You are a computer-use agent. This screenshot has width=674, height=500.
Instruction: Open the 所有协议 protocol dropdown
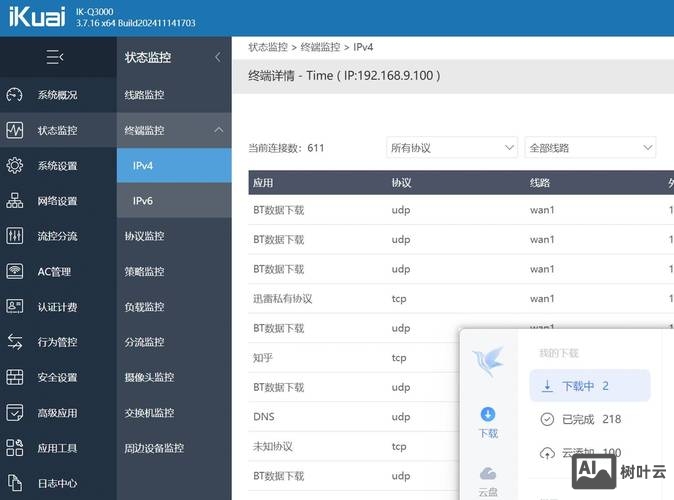[x=452, y=148]
